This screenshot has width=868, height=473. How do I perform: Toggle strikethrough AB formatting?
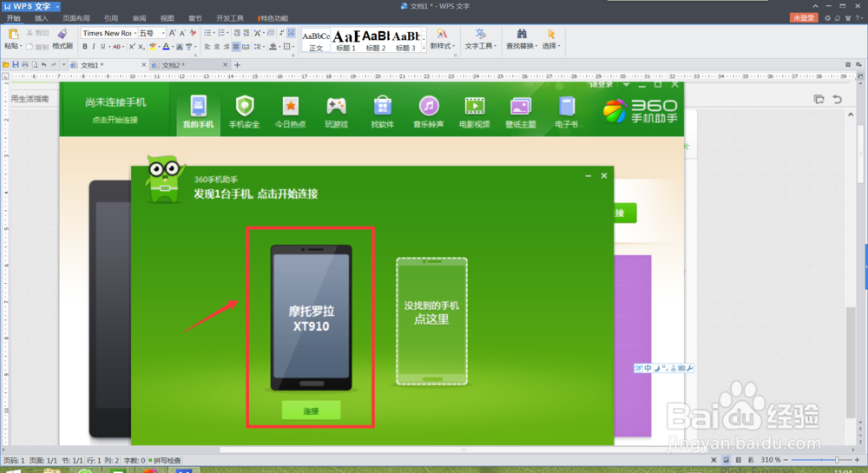[x=117, y=47]
